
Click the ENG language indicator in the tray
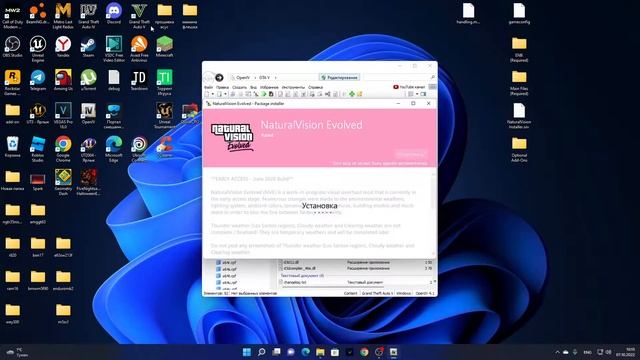(x=587, y=352)
